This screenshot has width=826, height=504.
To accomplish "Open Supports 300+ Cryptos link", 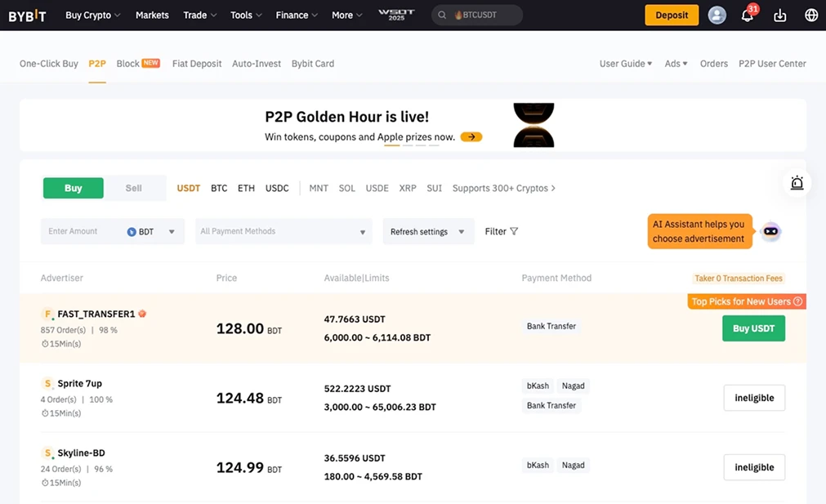I will tap(503, 188).
